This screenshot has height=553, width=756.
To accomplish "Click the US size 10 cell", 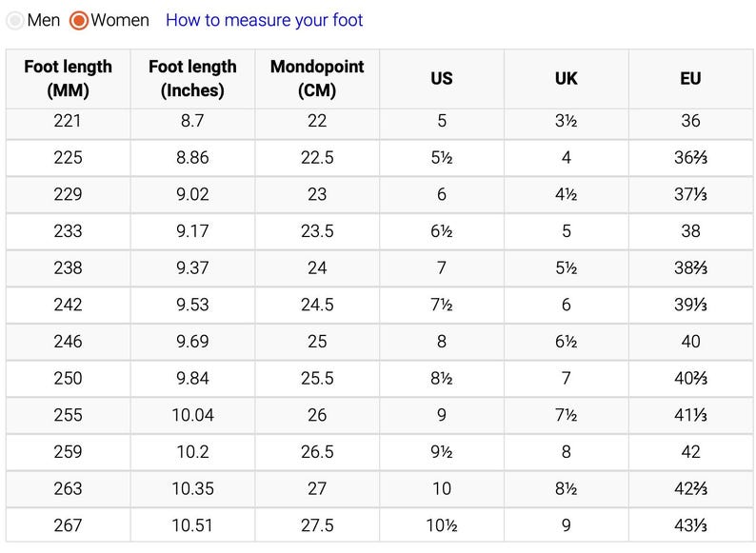I will click(x=441, y=489).
